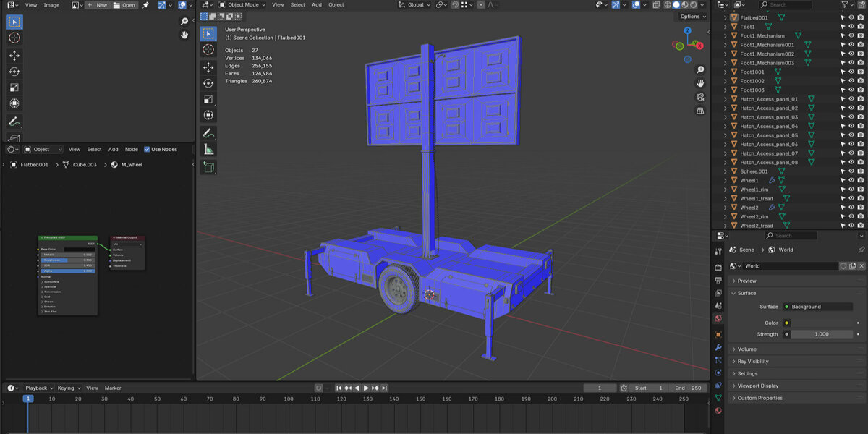Select the Move tool in 3D viewport
Image resolution: width=868 pixels, height=434 pixels.
[208, 67]
